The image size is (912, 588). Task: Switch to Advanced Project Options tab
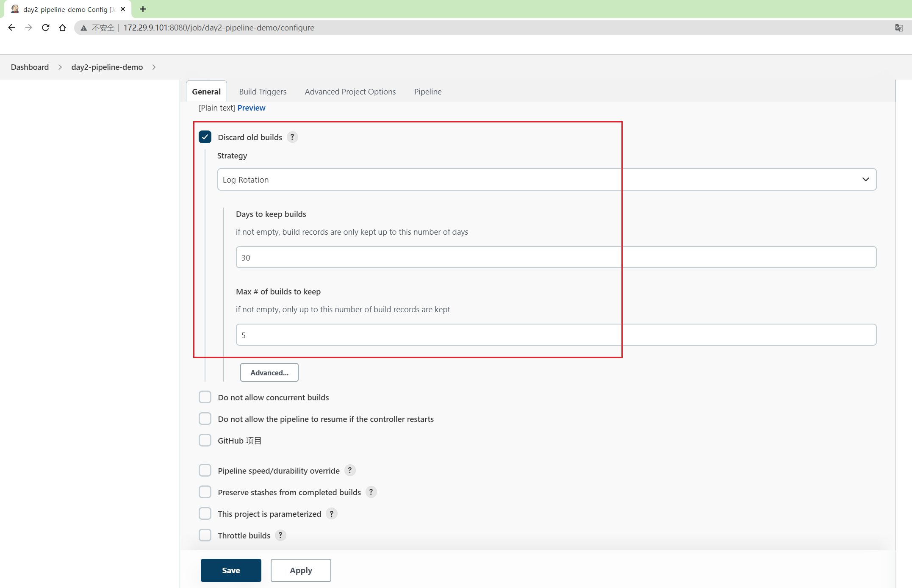[350, 92]
